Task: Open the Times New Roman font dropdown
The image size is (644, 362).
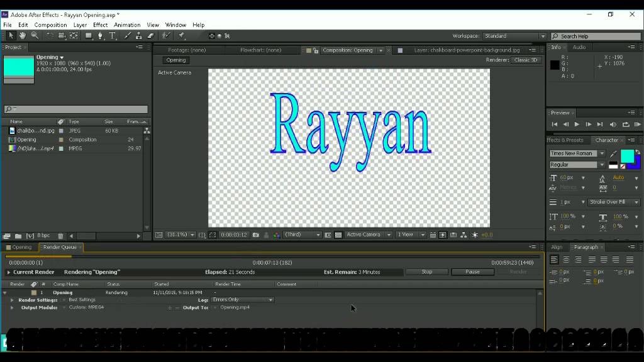Action: pyautogui.click(x=577, y=153)
